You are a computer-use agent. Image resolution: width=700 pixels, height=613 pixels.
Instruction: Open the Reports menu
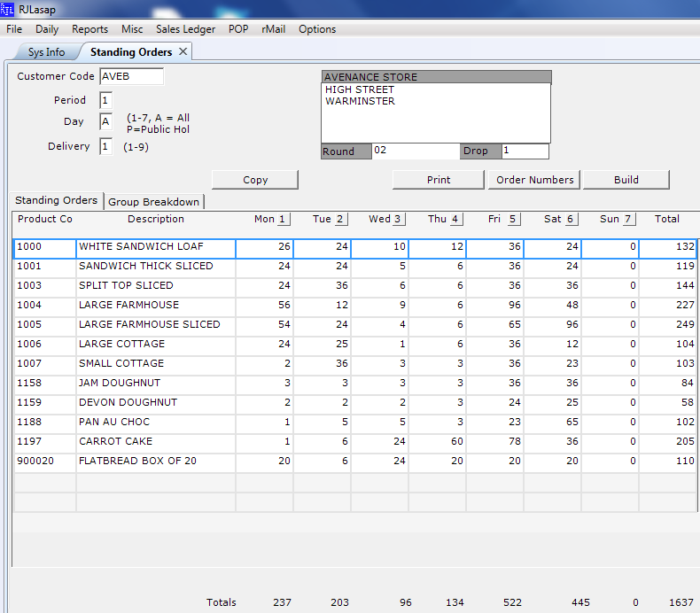(89, 29)
